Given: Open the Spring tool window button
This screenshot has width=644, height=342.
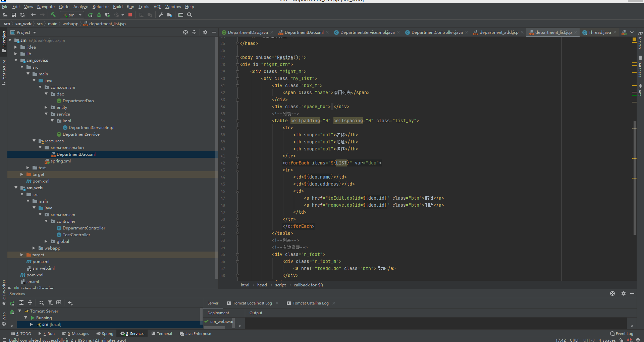Looking at the screenshot, I should [105, 333].
